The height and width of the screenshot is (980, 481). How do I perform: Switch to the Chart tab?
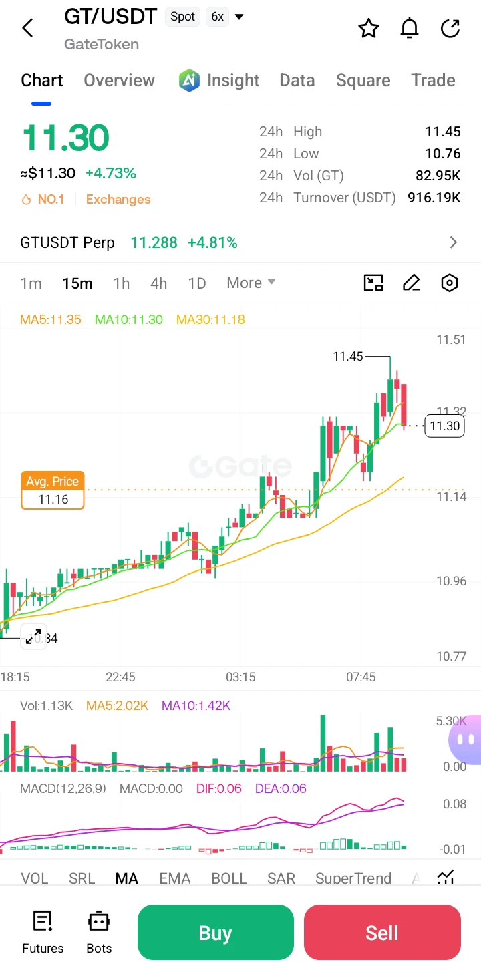(x=41, y=80)
